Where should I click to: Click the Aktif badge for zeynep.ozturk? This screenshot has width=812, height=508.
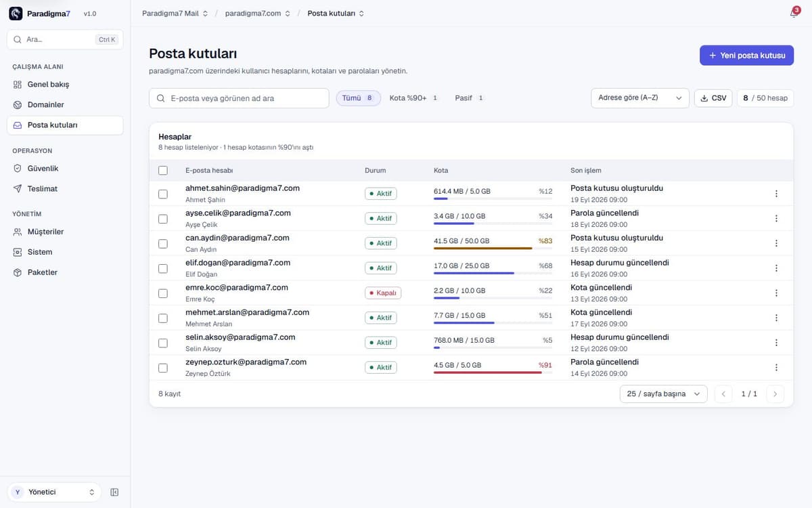pyautogui.click(x=381, y=368)
